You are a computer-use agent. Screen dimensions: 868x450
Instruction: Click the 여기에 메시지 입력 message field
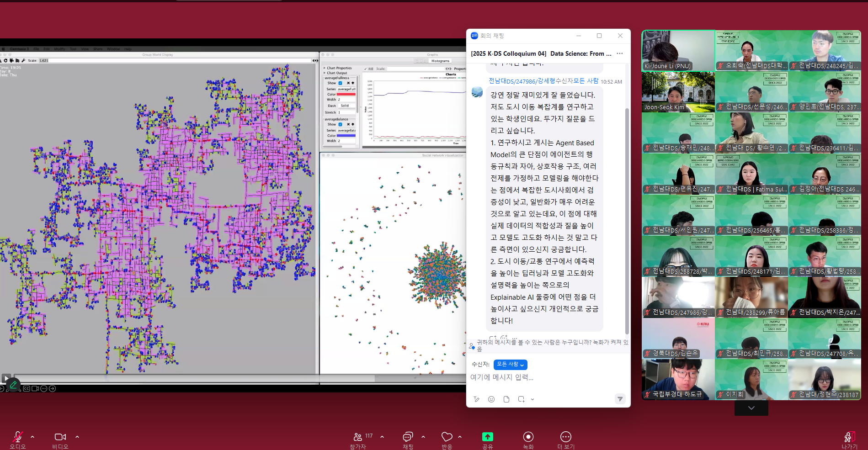pos(548,377)
